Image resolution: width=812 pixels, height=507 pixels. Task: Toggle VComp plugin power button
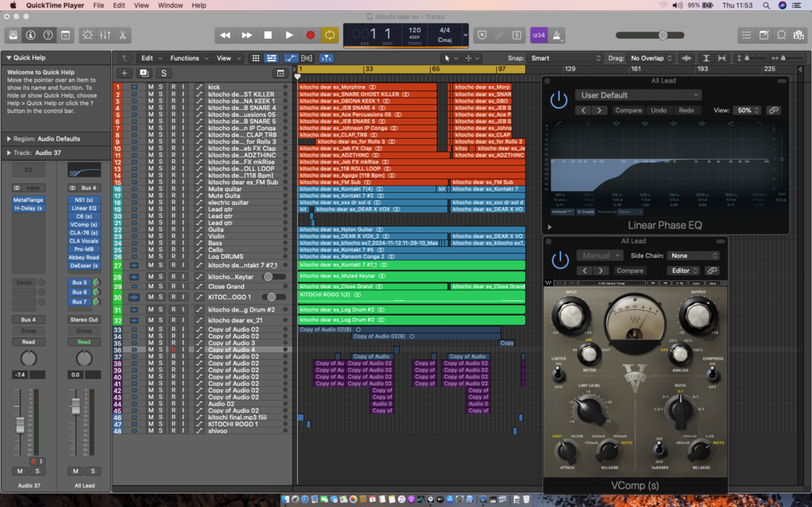pyautogui.click(x=560, y=260)
